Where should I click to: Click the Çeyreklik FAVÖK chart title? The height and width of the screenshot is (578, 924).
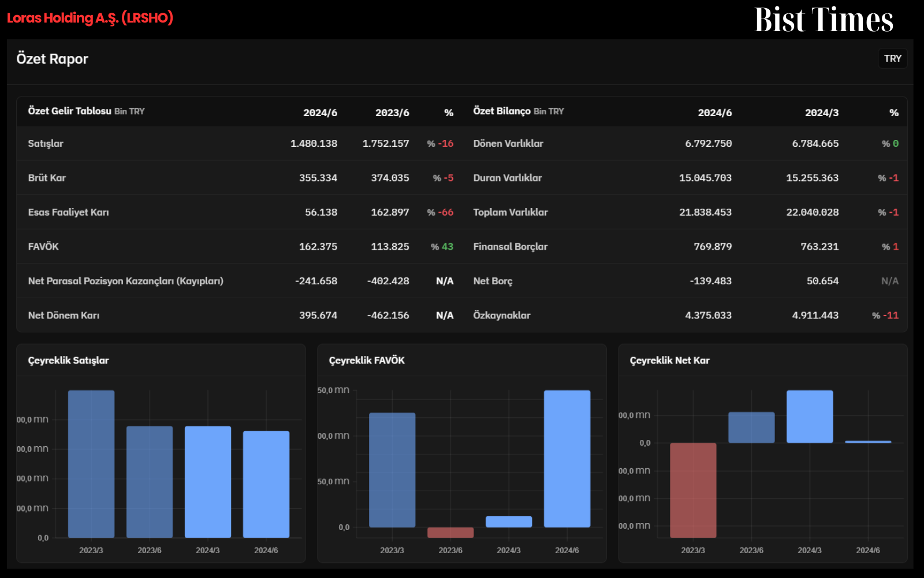click(x=367, y=360)
